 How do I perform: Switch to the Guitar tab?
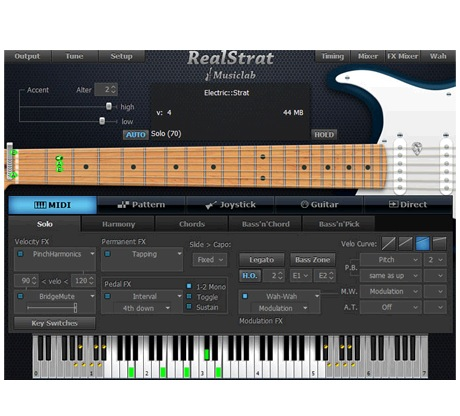coord(319,205)
